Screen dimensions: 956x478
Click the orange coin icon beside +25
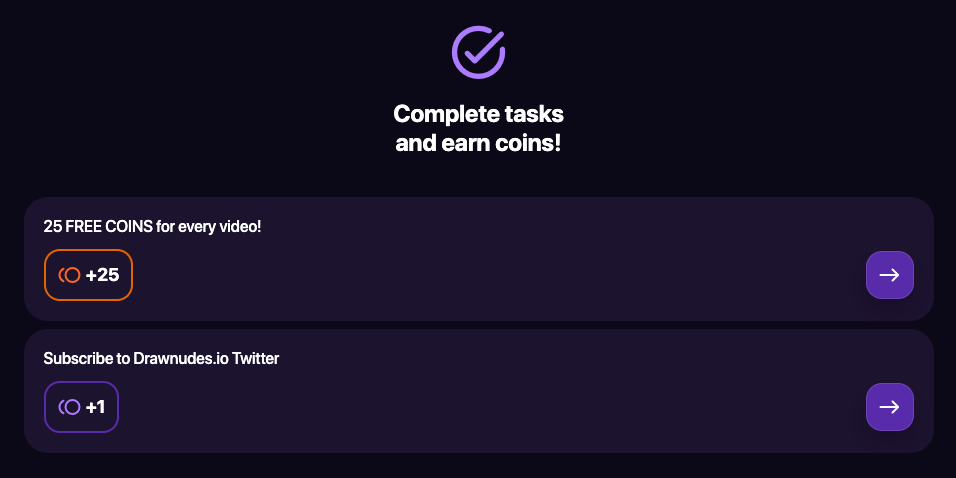point(69,275)
